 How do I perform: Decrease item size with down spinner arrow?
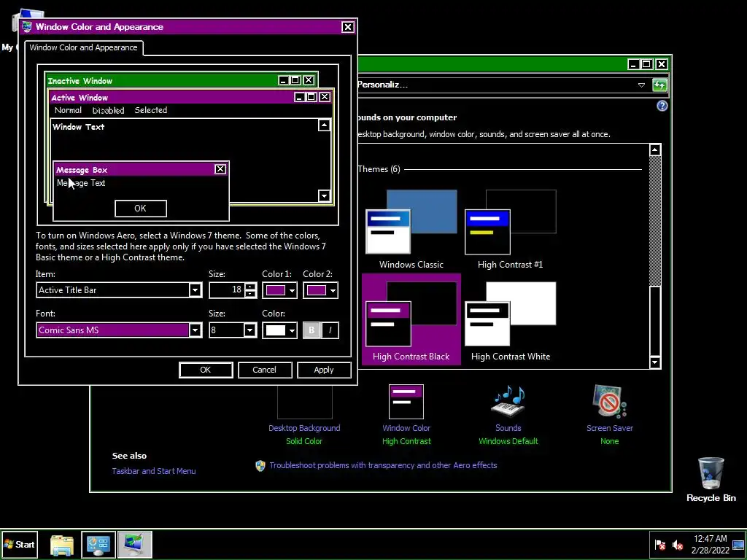coord(250,294)
